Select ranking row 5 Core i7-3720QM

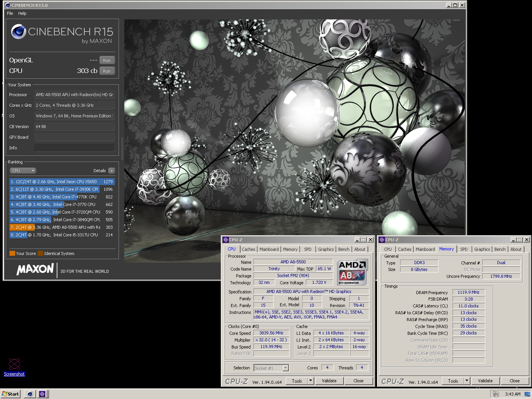click(62, 212)
